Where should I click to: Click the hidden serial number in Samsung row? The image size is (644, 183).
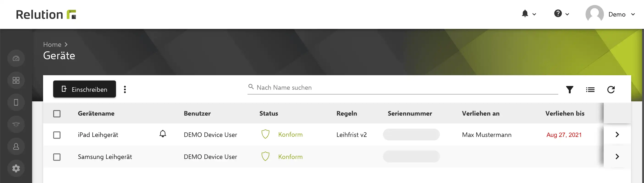pyautogui.click(x=411, y=156)
